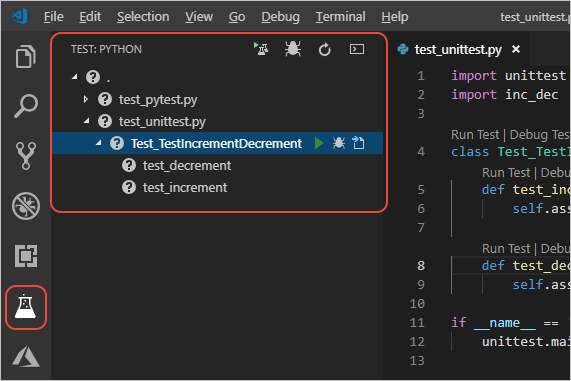
Task: Open the Source Control view icon
Action: point(25,156)
